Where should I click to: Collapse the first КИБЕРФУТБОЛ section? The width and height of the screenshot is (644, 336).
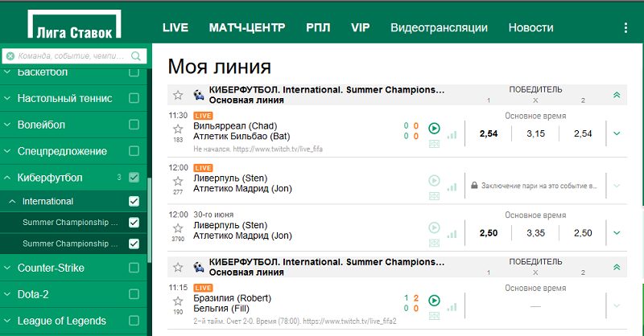tap(617, 95)
